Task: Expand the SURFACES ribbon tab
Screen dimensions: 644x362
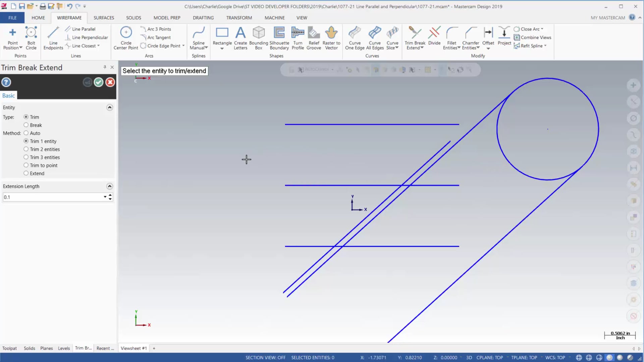Action: pos(104,18)
